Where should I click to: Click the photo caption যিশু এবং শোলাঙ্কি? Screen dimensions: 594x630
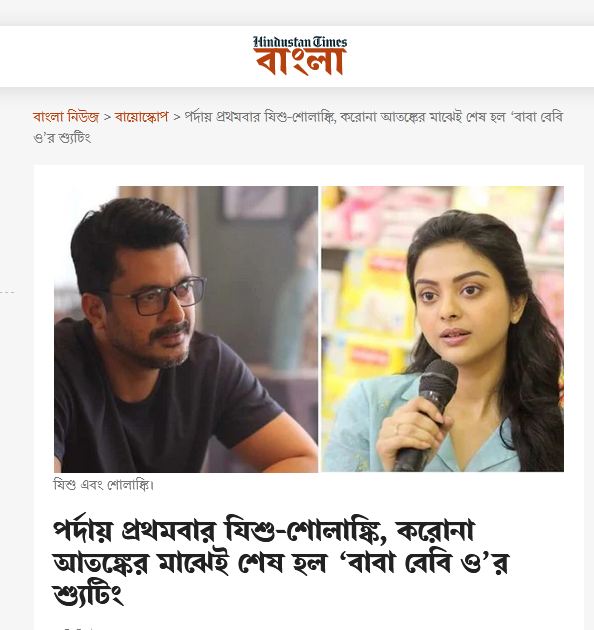point(104,485)
